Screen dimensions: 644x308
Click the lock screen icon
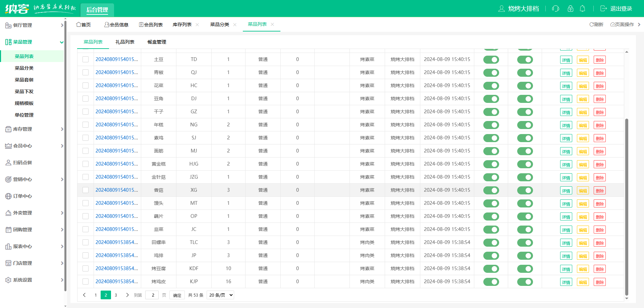pos(570,9)
